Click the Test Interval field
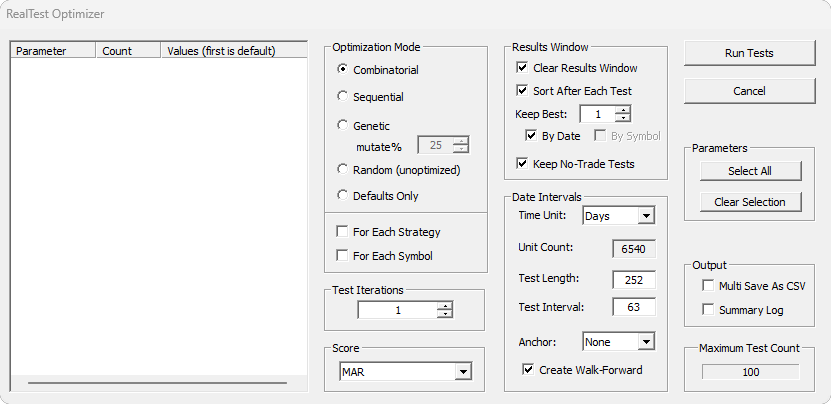This screenshot has width=831, height=404. [634, 307]
